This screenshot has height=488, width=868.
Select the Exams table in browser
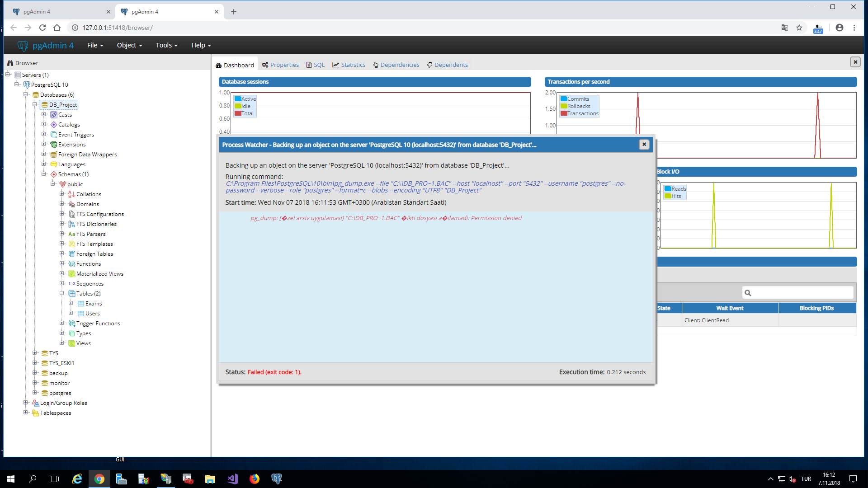pyautogui.click(x=93, y=303)
